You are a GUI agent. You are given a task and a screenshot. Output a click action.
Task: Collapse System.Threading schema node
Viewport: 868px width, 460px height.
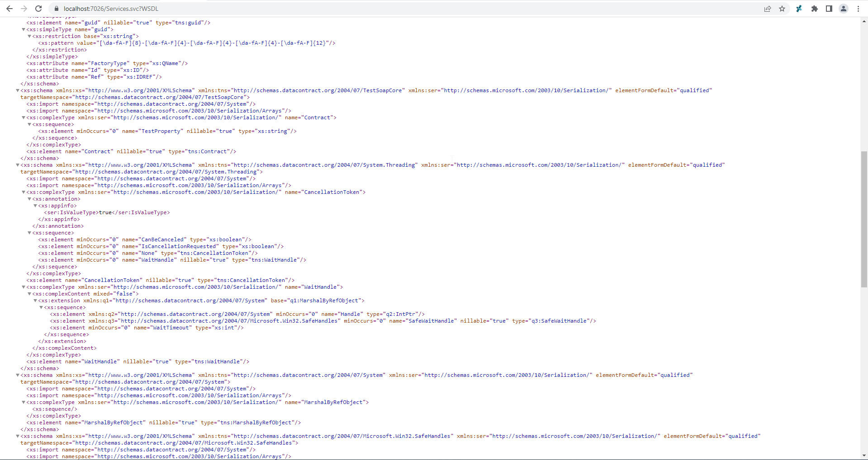[18, 165]
